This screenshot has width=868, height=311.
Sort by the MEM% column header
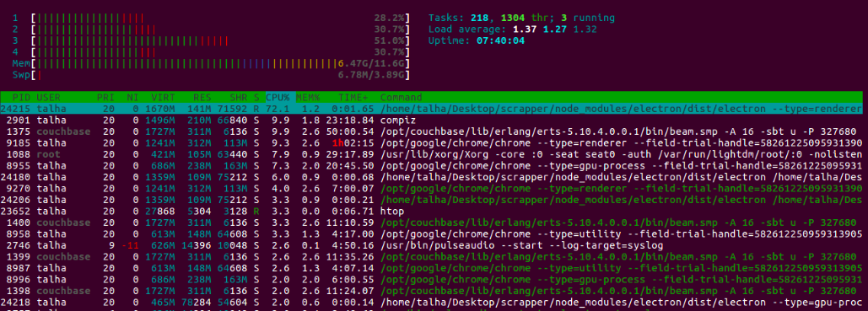tap(309, 98)
